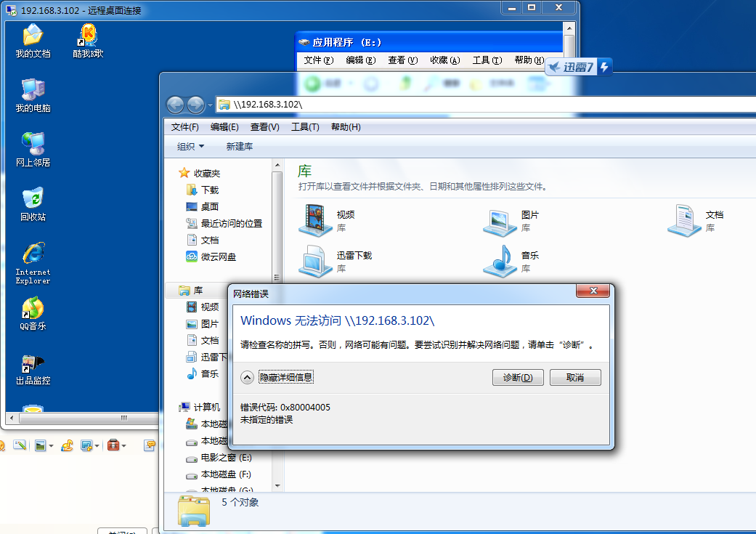Launch QQ音乐 shortcut on remote desktop
756x534 pixels.
pyautogui.click(x=33, y=314)
